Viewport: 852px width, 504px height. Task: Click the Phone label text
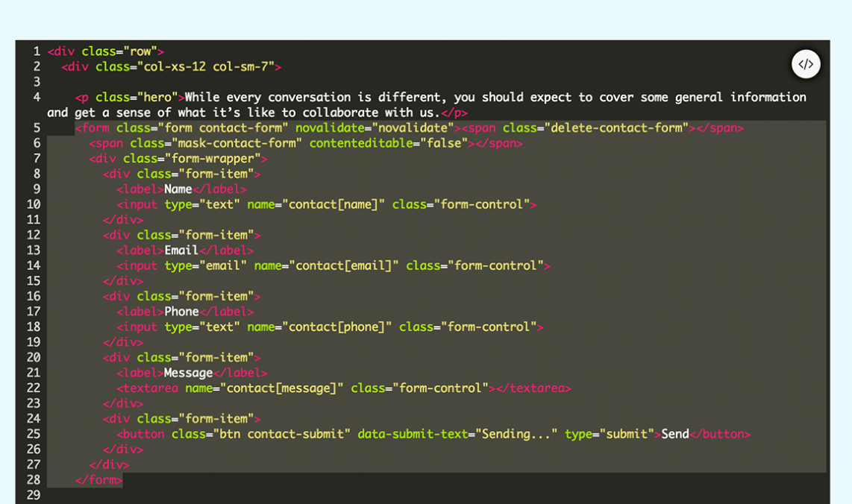181,312
